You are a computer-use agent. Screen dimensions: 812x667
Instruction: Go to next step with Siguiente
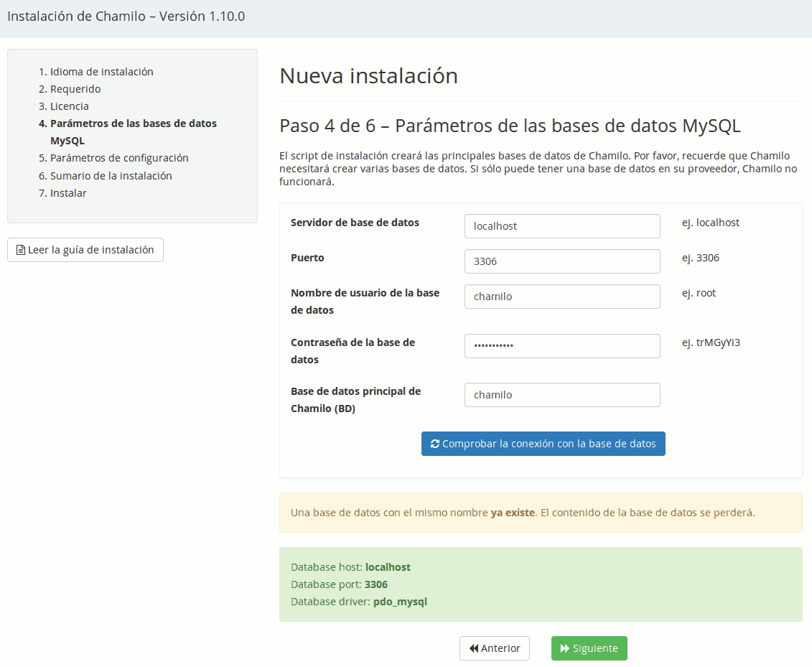(589, 648)
